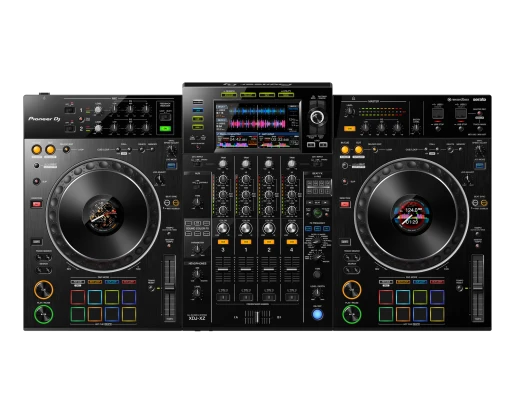Toggle the green Feedback Reducer ON button
The height and width of the screenshot is (415, 515).
pyautogui.click(x=165, y=129)
